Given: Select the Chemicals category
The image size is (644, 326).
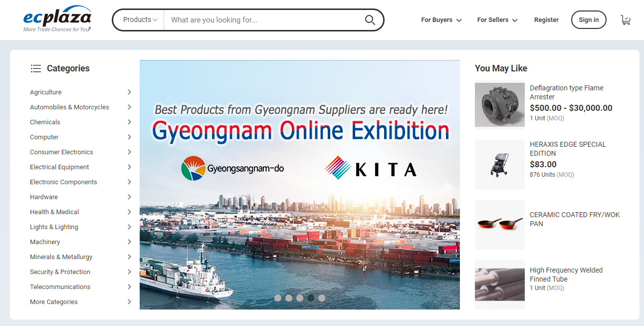Looking at the screenshot, I should click(x=45, y=122).
